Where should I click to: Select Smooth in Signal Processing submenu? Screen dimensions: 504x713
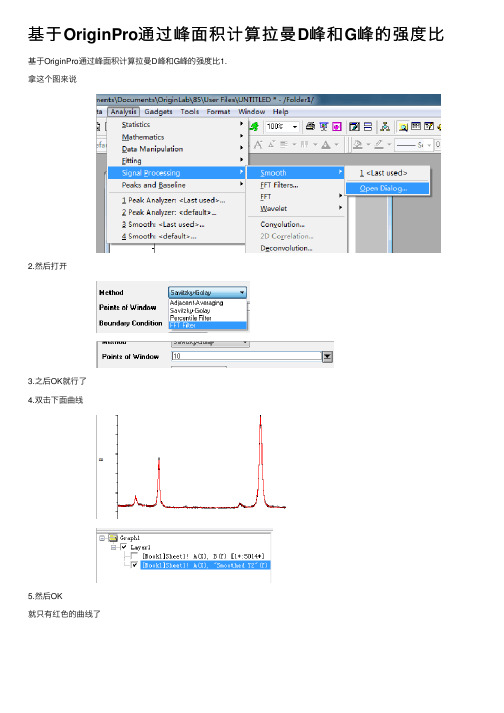coord(295,173)
